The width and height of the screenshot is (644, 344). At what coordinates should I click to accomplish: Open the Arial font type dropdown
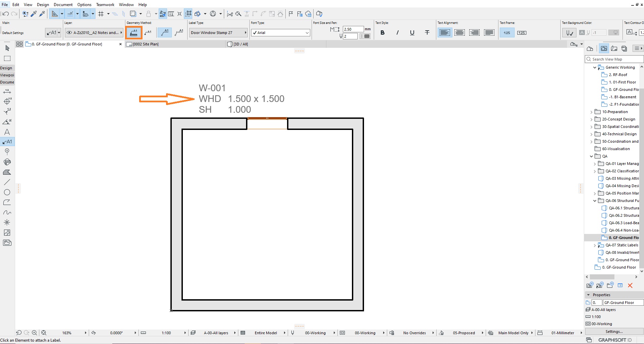[280, 33]
